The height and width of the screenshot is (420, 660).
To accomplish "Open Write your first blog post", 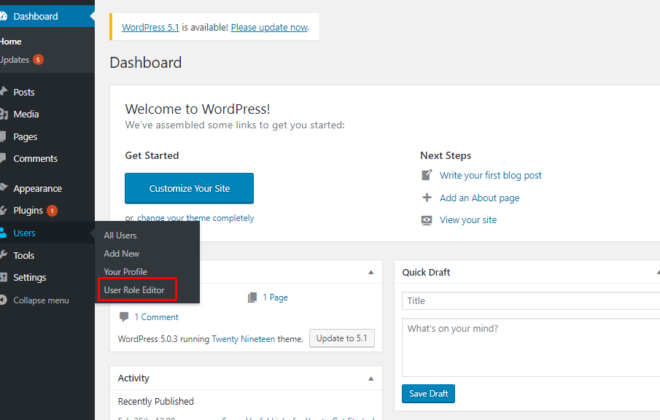I will (x=491, y=175).
